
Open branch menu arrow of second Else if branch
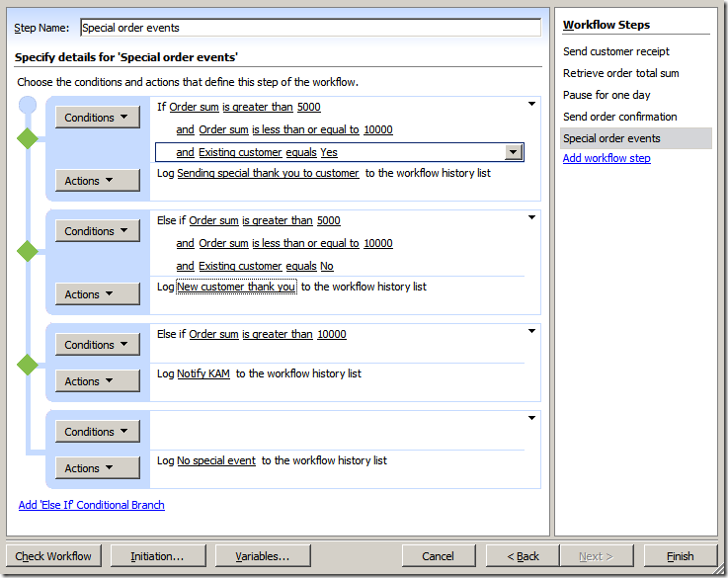[x=532, y=217]
